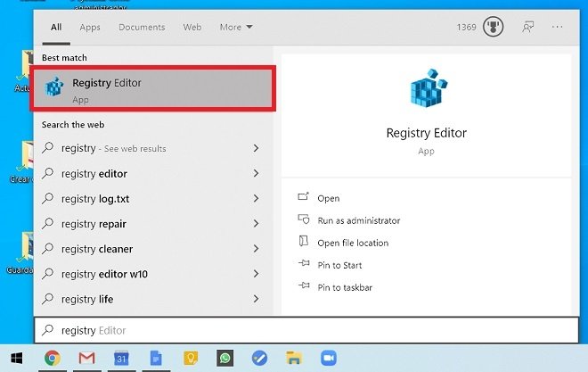This screenshot has width=588, height=372.
Task: Click magnifier icon beside 'registry repair'
Action: pos(47,223)
